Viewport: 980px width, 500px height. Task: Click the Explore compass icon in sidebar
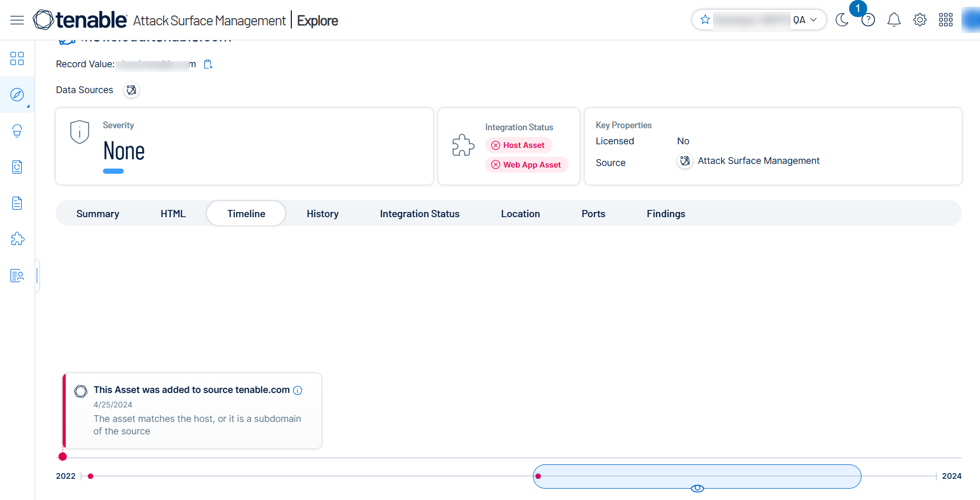pyautogui.click(x=17, y=95)
